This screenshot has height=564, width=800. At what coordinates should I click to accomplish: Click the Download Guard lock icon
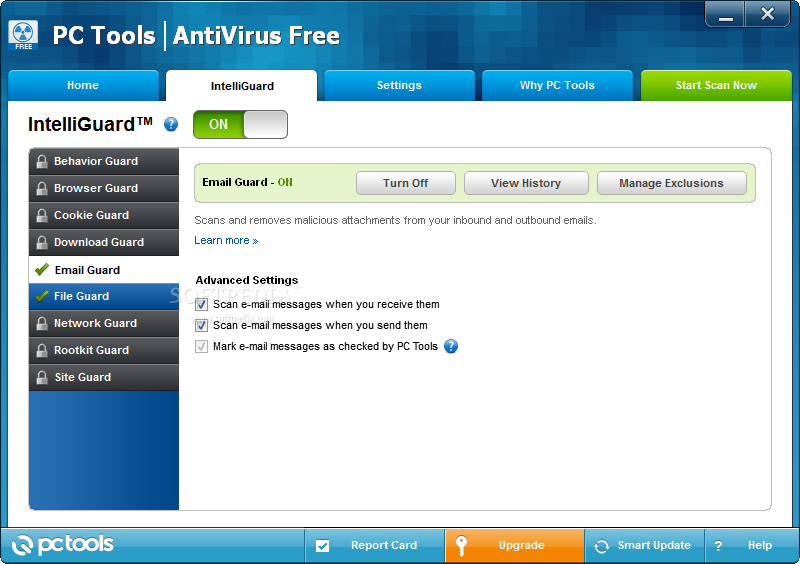coord(42,242)
